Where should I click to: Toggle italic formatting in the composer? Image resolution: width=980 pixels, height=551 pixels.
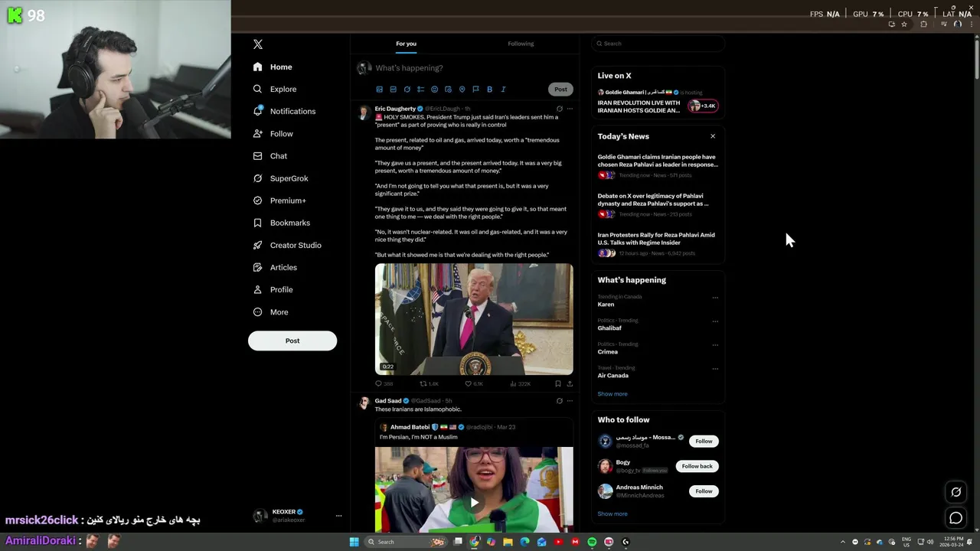[503, 90]
